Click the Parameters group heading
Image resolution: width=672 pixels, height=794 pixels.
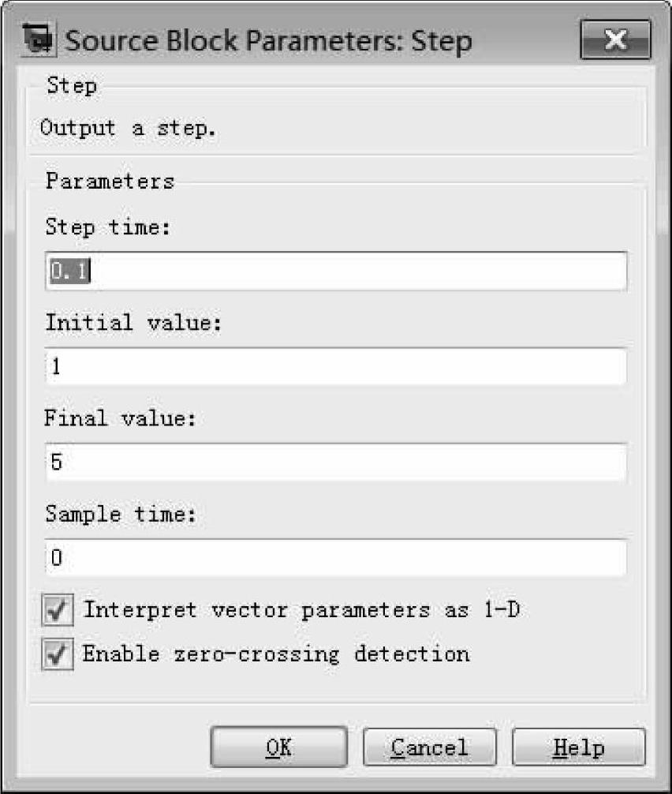110,181
